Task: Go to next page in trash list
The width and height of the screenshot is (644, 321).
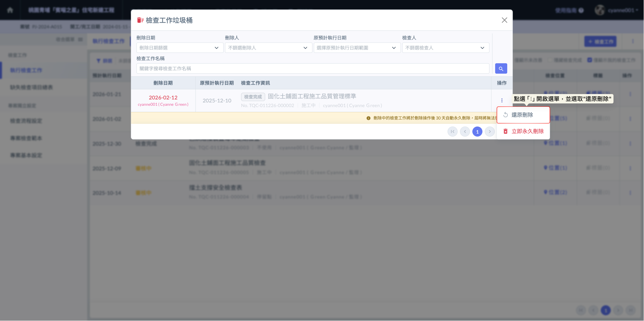Action: [489, 132]
